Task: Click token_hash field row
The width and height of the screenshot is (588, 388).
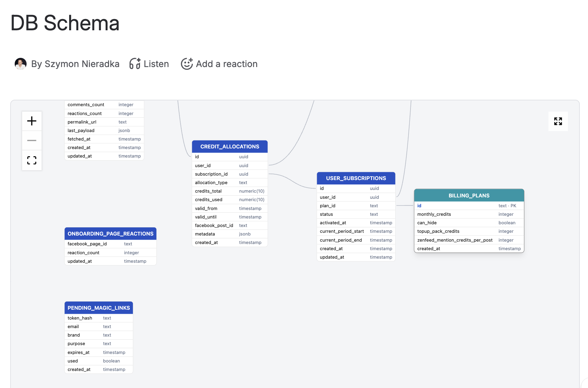Action: (x=99, y=318)
